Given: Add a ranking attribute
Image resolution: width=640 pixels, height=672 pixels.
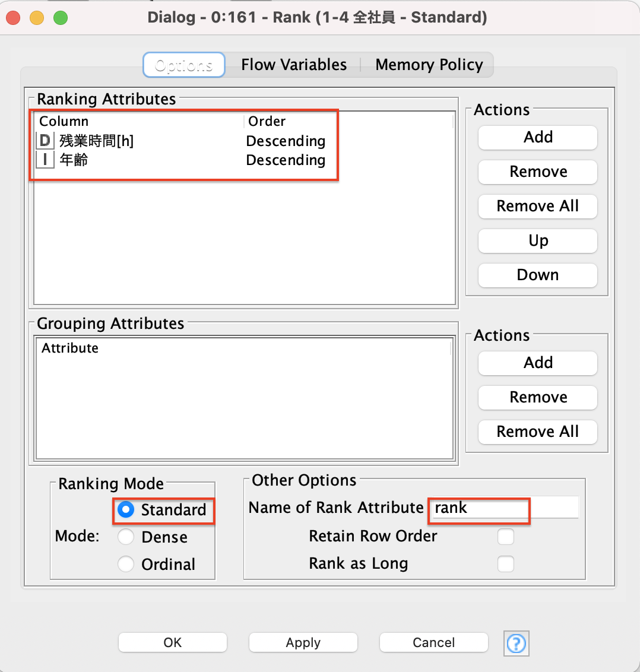Looking at the screenshot, I should click(538, 138).
